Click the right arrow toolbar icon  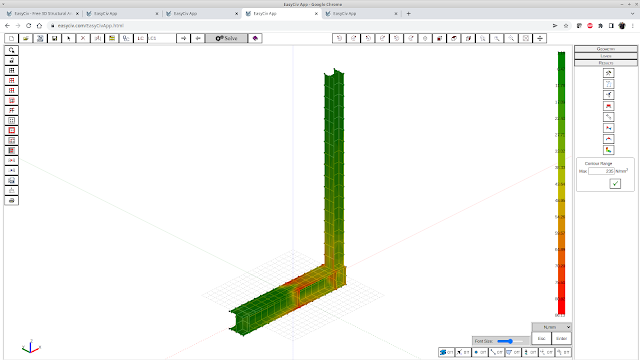tap(183, 38)
